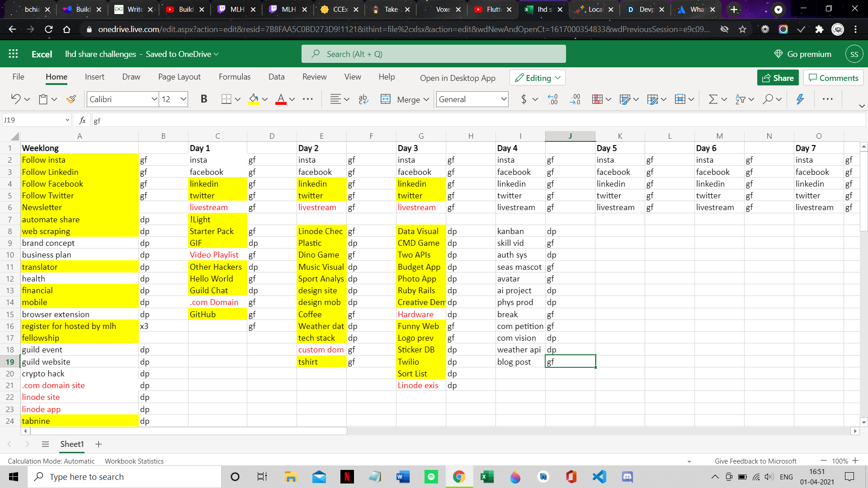Switch to the Page Layout tab
This screenshot has width=868, height=488.
(179, 77)
